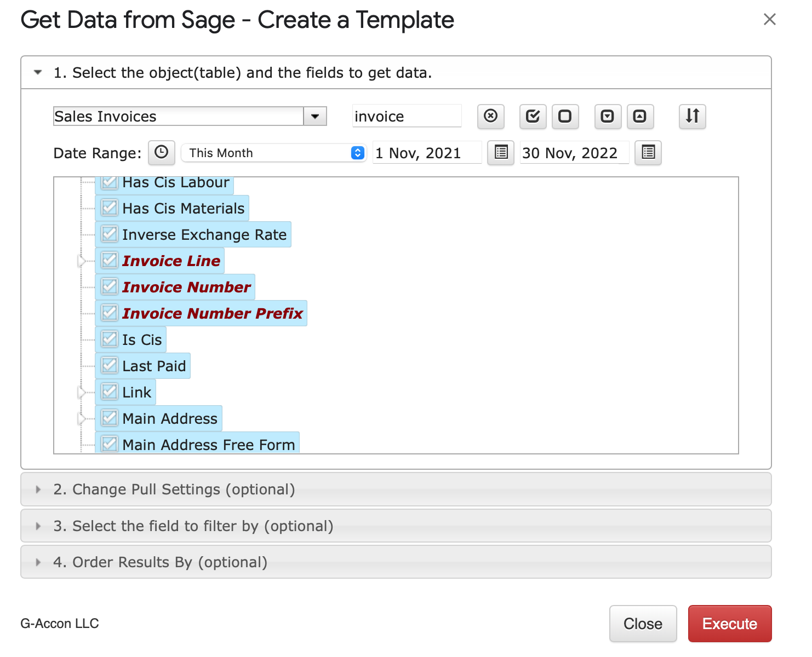The height and width of the screenshot is (657, 812).
Task: Select the Invoice Number field label
Action: pyautogui.click(x=186, y=287)
